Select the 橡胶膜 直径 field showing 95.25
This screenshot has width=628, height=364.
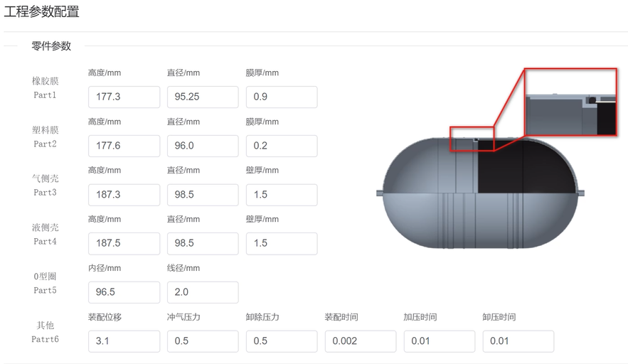[203, 97]
